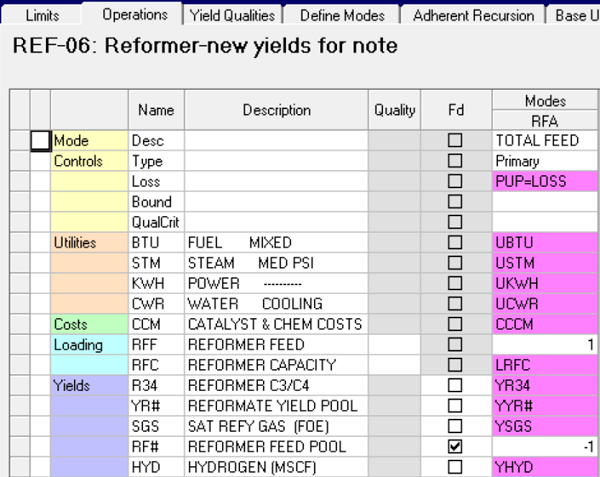Open the Yield Qualities tab

click(x=230, y=15)
